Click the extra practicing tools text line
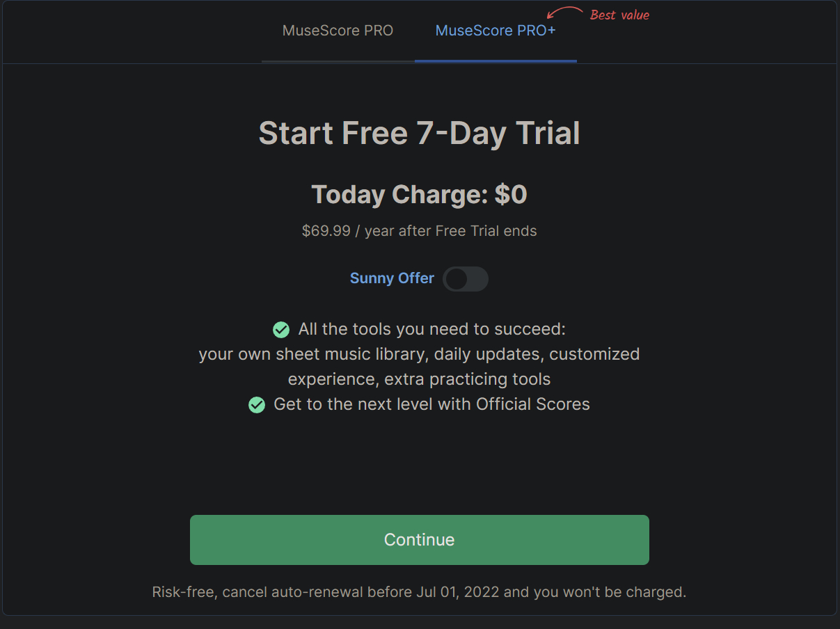 pos(419,379)
